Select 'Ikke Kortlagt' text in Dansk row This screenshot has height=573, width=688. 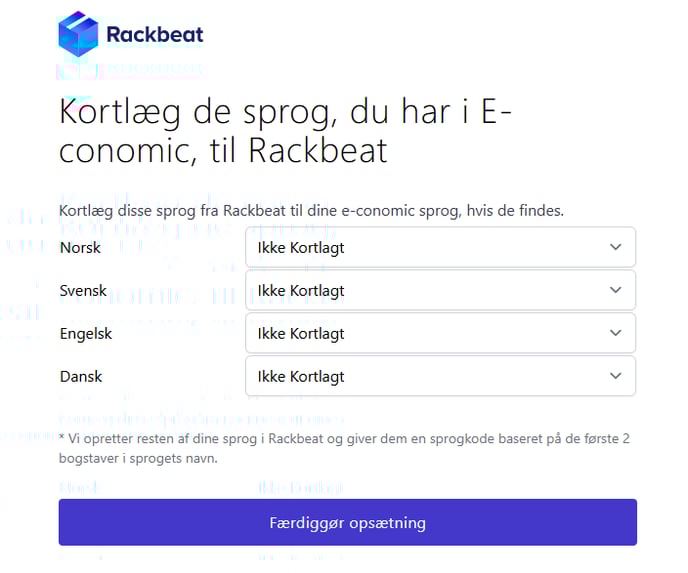click(x=301, y=376)
